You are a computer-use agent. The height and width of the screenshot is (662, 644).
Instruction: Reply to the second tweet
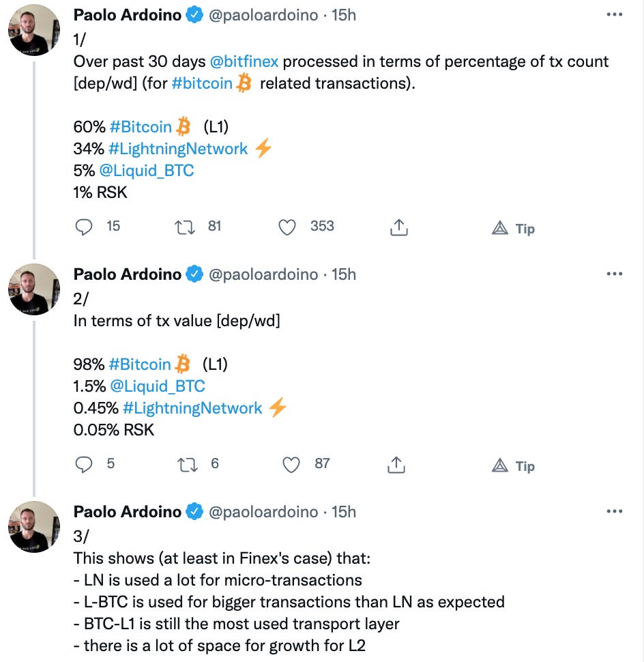[x=84, y=465]
